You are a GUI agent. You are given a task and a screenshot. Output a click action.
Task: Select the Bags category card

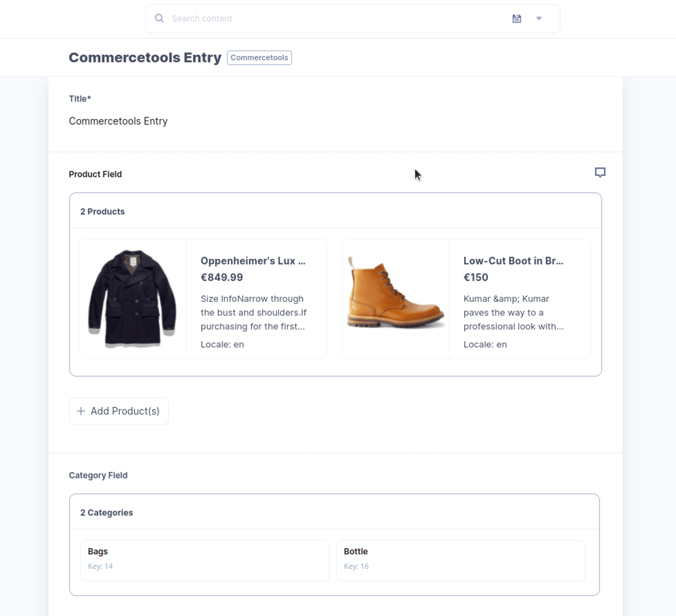coord(205,560)
